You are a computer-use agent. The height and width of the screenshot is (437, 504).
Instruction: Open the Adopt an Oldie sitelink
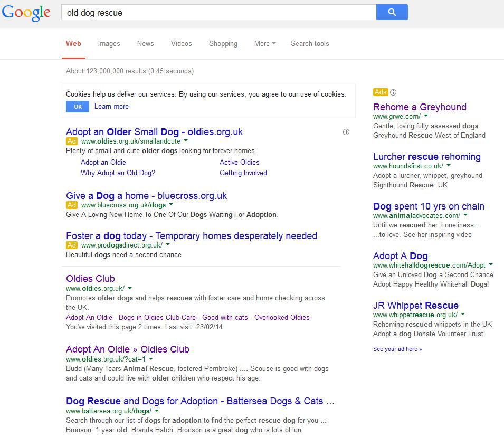click(103, 163)
